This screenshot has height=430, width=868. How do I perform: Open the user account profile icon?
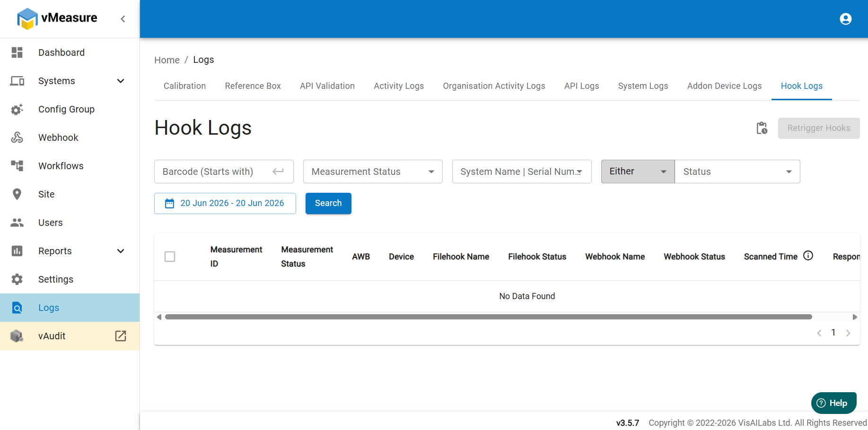pyautogui.click(x=845, y=19)
